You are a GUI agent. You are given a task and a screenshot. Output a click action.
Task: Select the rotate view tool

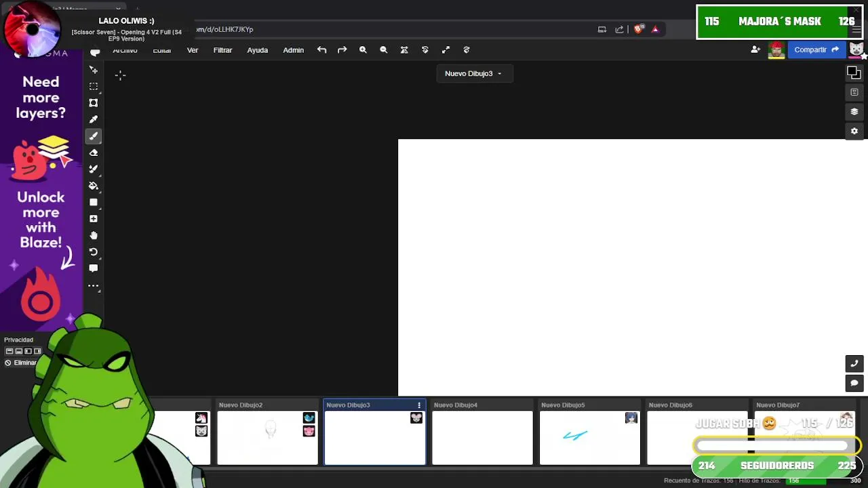click(x=94, y=251)
